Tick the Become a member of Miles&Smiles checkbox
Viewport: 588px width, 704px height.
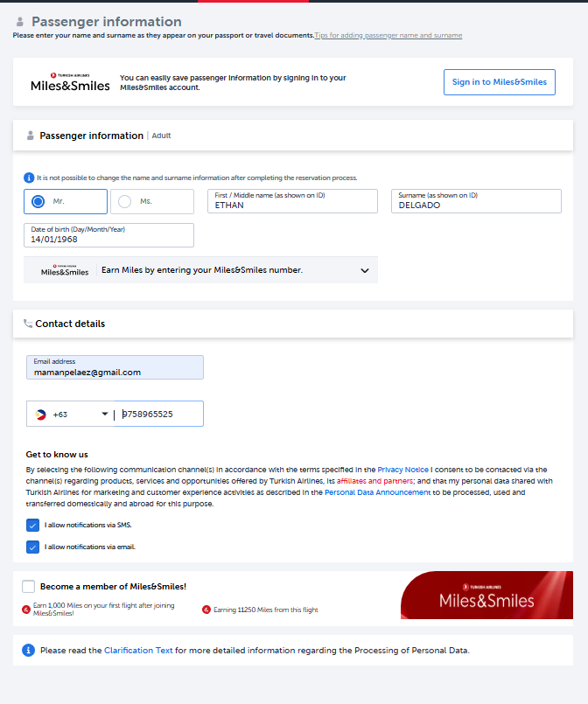click(28, 586)
